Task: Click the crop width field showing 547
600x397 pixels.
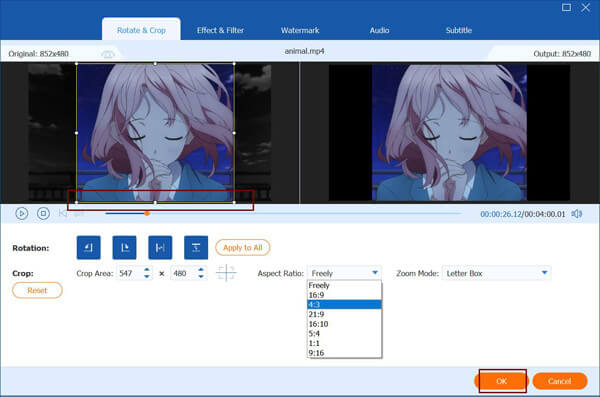Action: [130, 273]
